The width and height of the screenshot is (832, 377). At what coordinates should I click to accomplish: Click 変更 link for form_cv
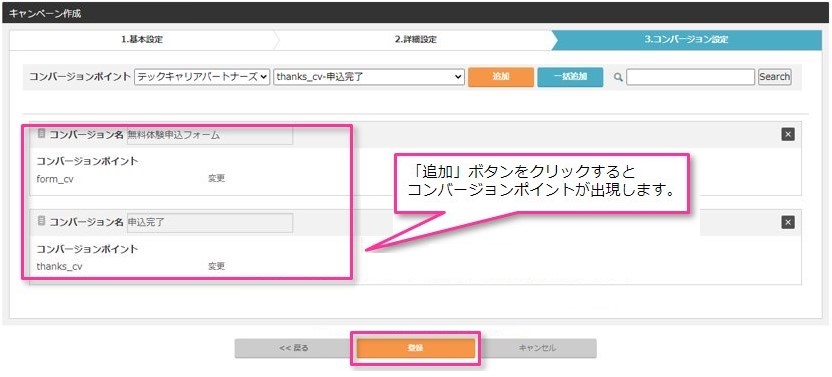click(216, 178)
